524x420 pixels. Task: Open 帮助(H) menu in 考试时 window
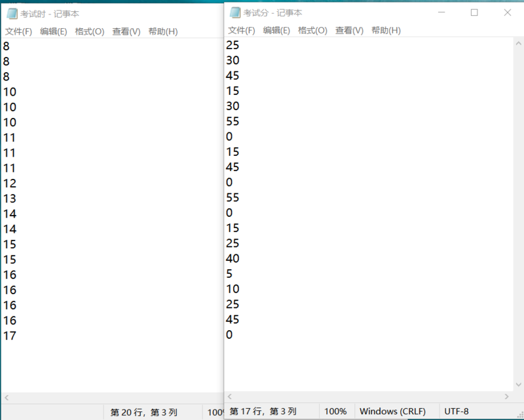coord(163,31)
